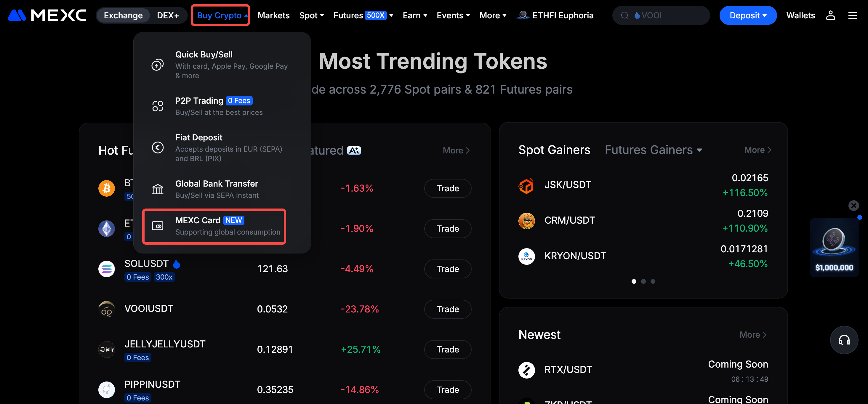The height and width of the screenshot is (404, 868).
Task: Open the Wallets link
Action: [800, 15]
